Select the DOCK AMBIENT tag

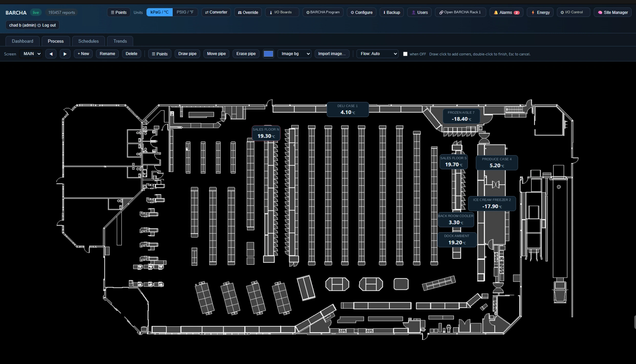tap(457, 240)
